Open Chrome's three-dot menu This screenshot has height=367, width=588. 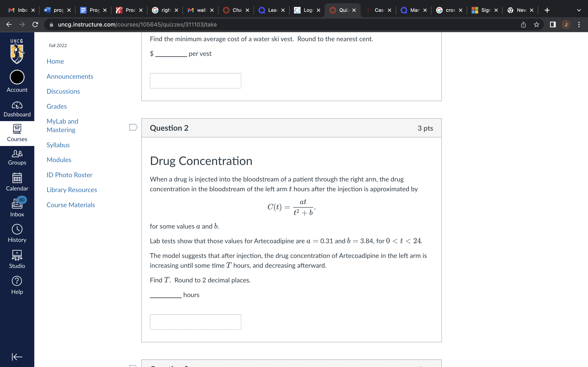pyautogui.click(x=579, y=24)
